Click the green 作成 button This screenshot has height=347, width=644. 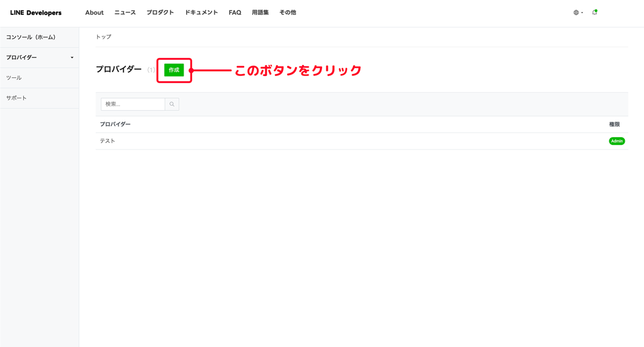[174, 70]
